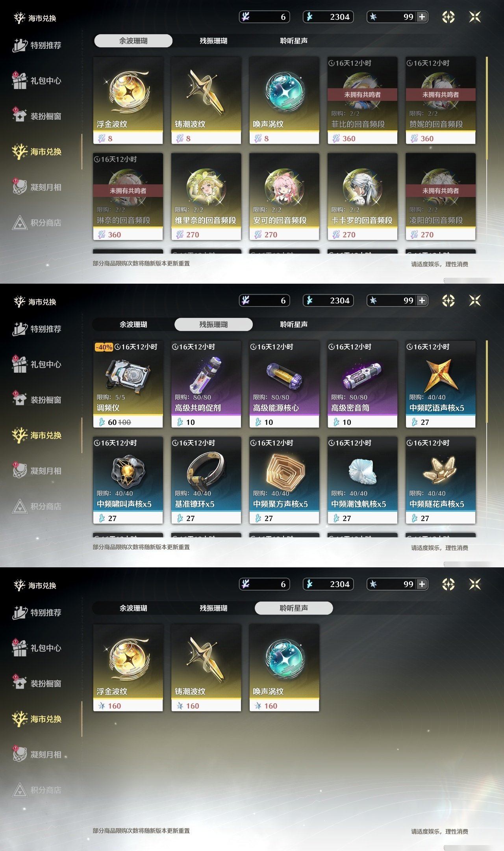Pick the 高级密音筒 item
The width and height of the screenshot is (504, 851).
[x=362, y=384]
